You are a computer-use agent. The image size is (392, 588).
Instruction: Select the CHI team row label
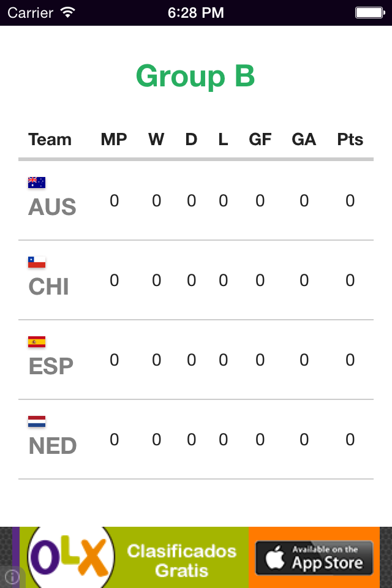49,287
